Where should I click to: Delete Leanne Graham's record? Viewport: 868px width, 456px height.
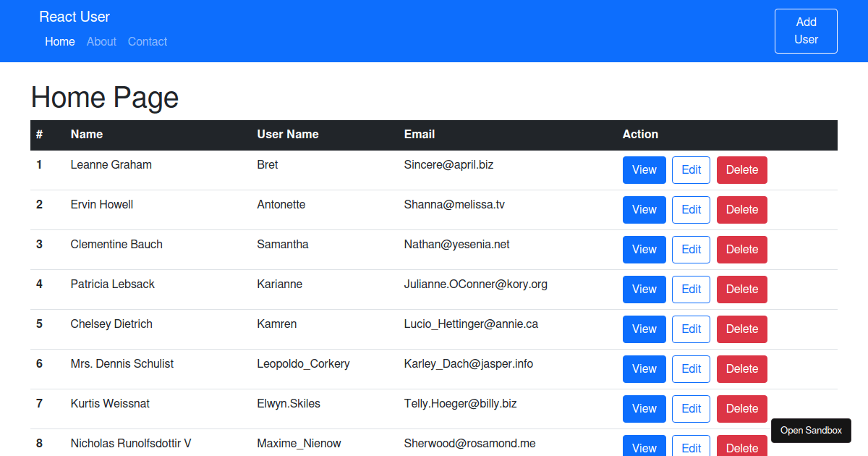coord(741,169)
